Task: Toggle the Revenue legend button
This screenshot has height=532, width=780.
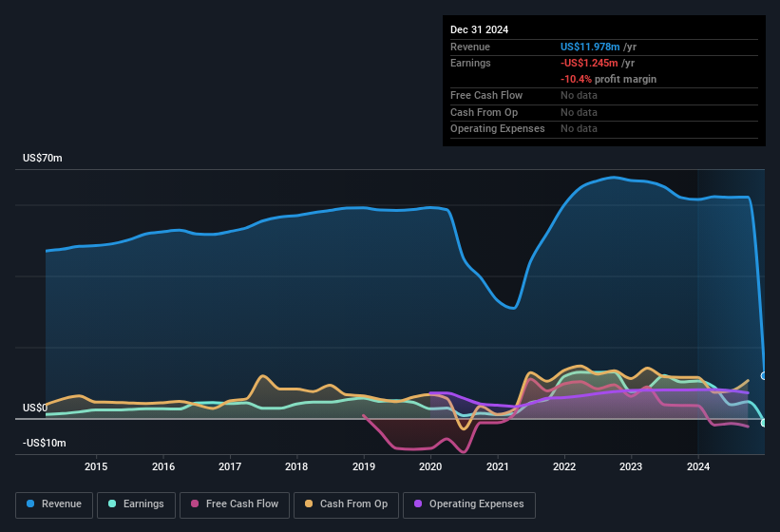Action: [x=54, y=504]
